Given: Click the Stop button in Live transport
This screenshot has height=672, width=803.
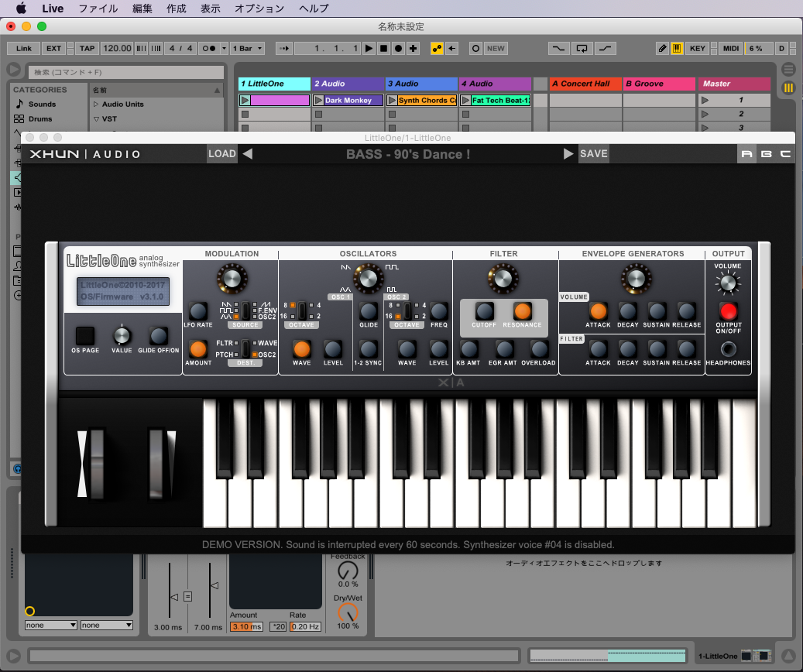Looking at the screenshot, I should coord(383,48).
